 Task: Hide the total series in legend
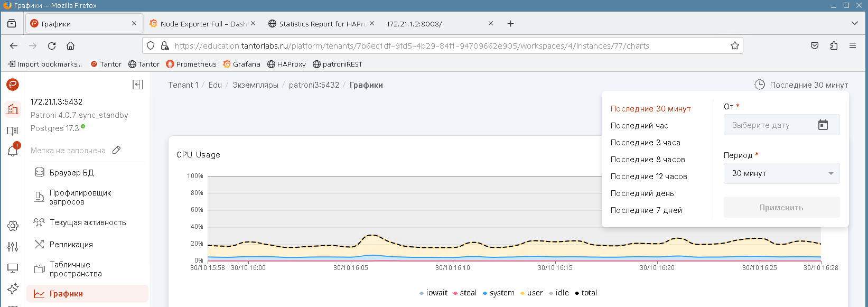585,293
